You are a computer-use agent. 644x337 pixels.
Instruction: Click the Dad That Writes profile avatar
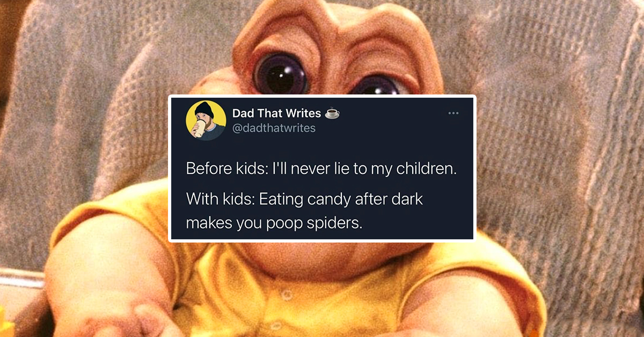[206, 120]
